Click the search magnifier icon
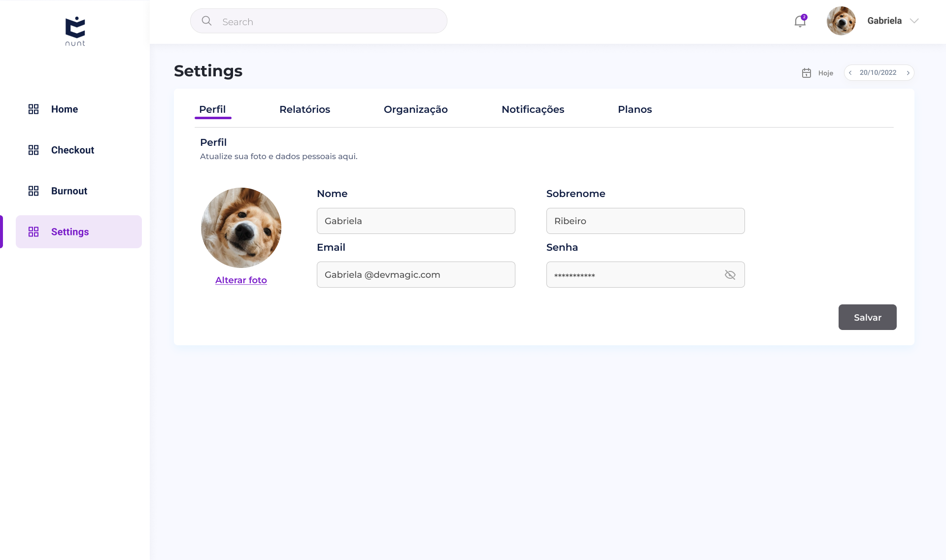This screenshot has width=946, height=560. pos(207,21)
